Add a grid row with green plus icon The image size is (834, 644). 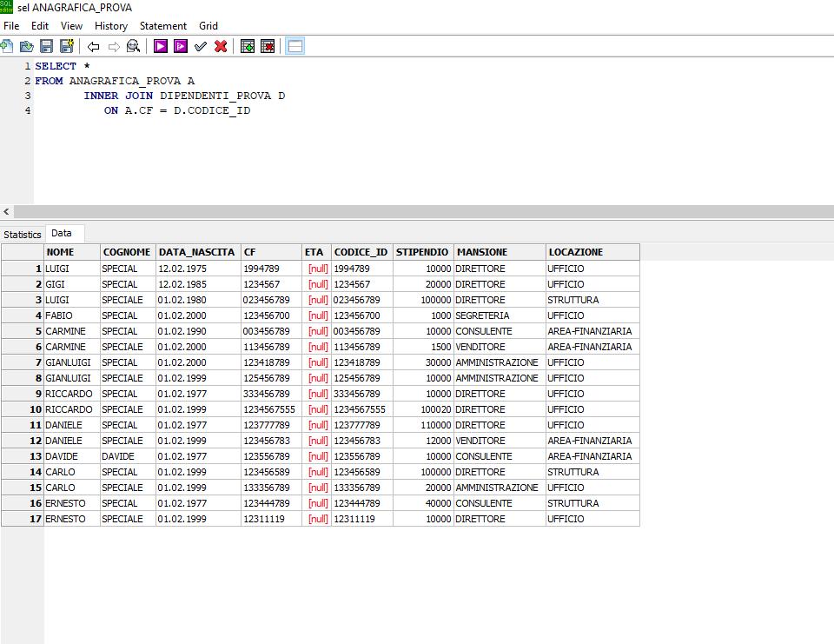pos(248,46)
